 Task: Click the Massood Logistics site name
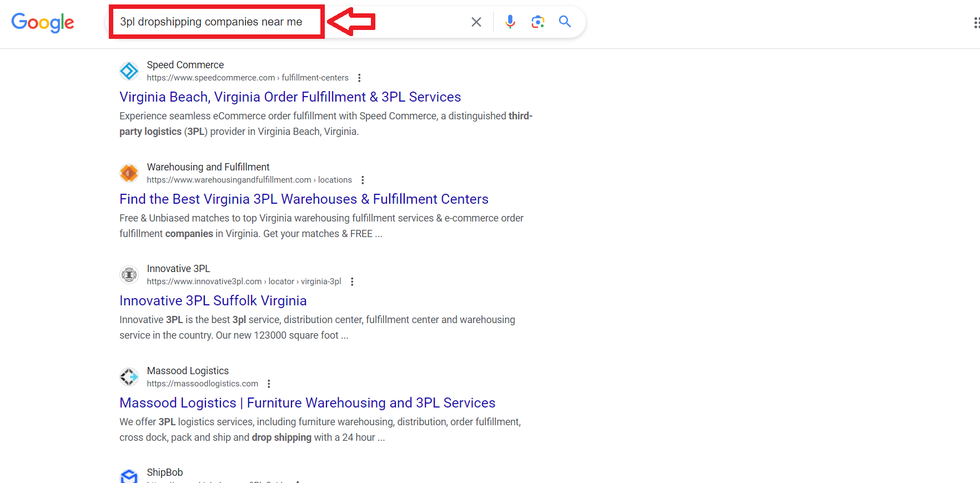coord(188,371)
